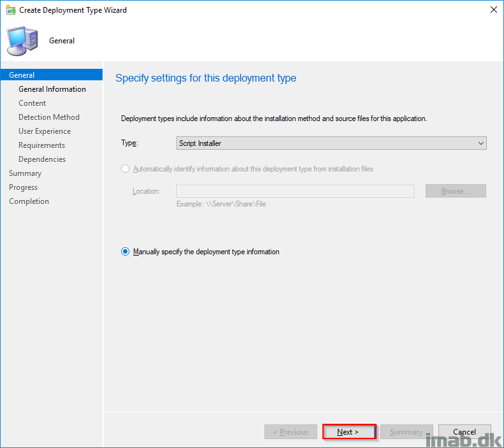This screenshot has height=448, width=504.
Task: Click the Summary button at bottom
Action: click(x=407, y=431)
